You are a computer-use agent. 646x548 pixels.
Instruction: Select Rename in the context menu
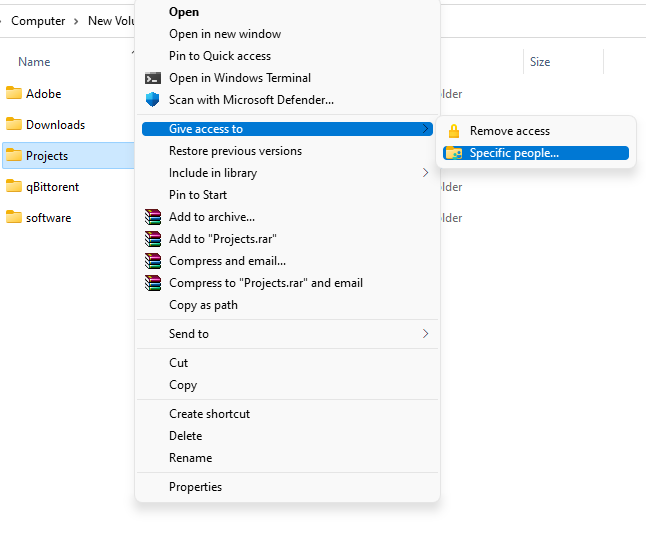click(x=190, y=458)
